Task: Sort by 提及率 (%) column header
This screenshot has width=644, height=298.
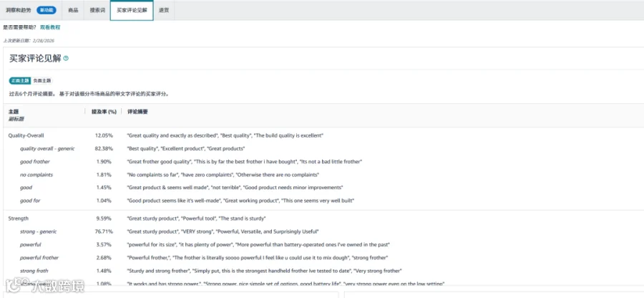Action: pos(104,111)
